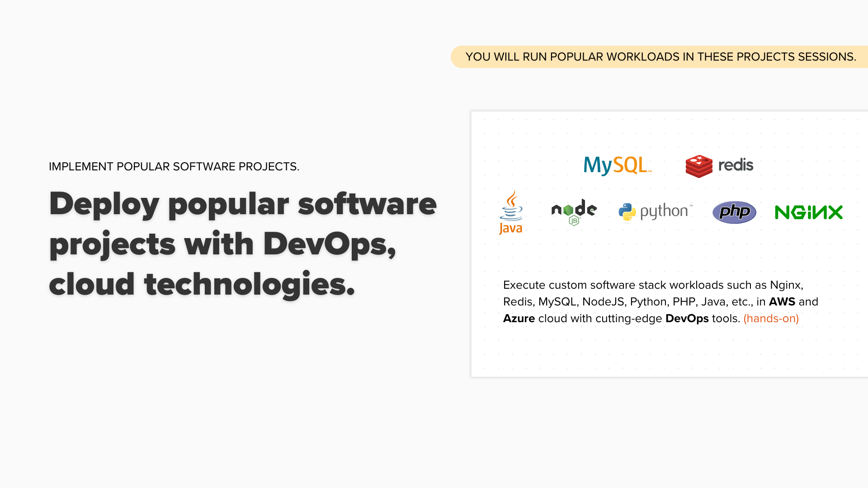
Task: Click the yellow banner about popular workloads
Action: [x=660, y=57]
